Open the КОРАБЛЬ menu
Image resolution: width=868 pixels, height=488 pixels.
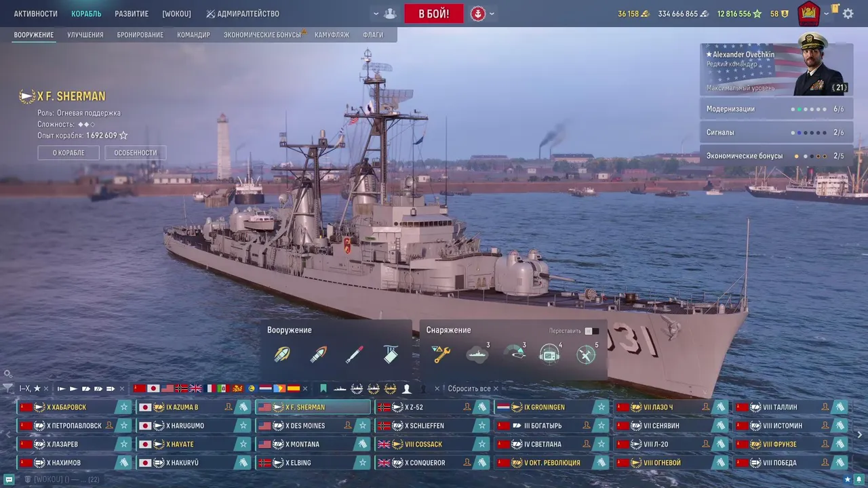(x=86, y=14)
